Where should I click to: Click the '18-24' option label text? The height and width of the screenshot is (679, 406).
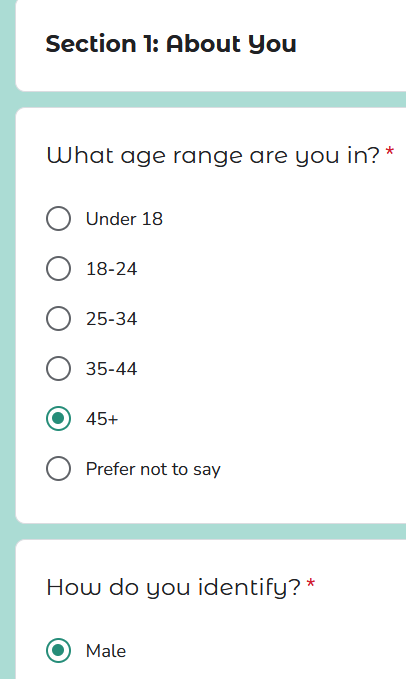coord(111,269)
